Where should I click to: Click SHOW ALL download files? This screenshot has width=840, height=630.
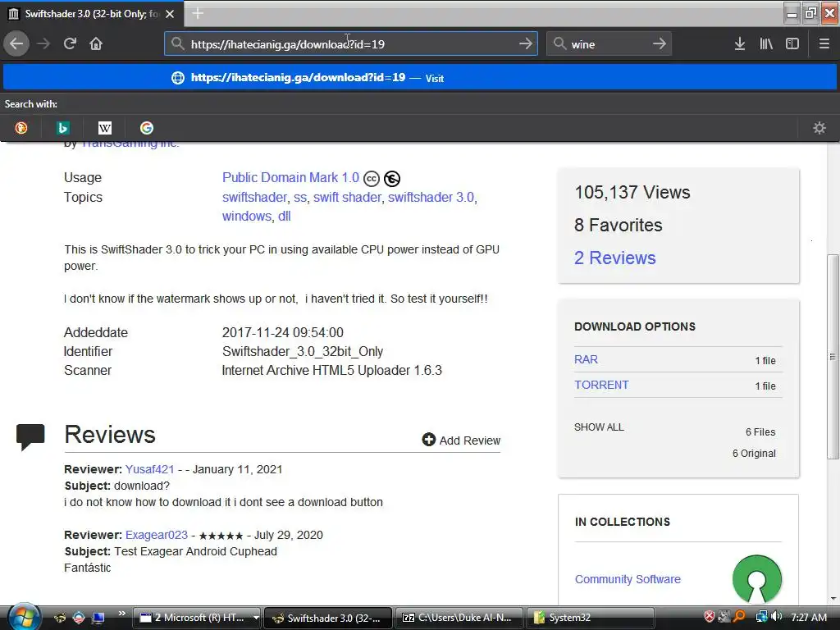[599, 427]
